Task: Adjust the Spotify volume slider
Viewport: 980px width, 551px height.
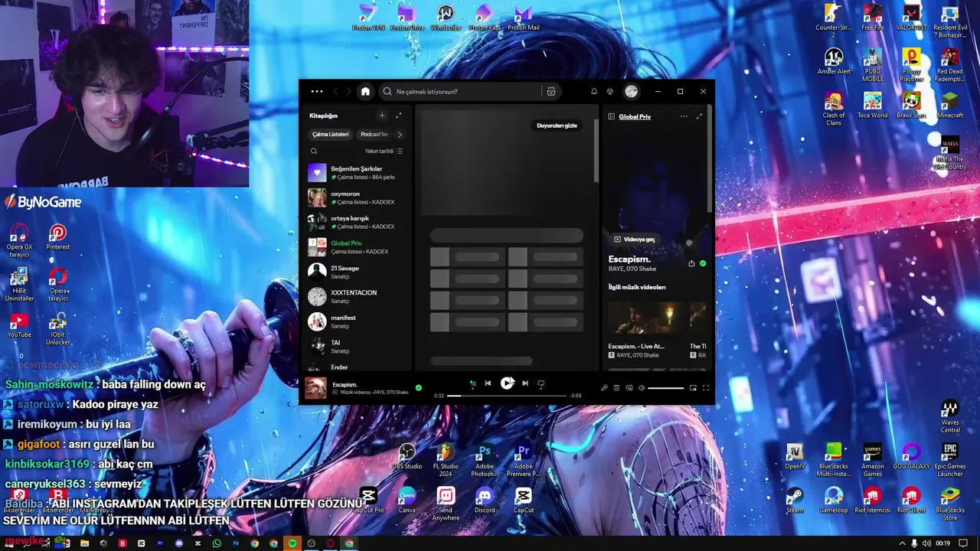Action: 665,388
